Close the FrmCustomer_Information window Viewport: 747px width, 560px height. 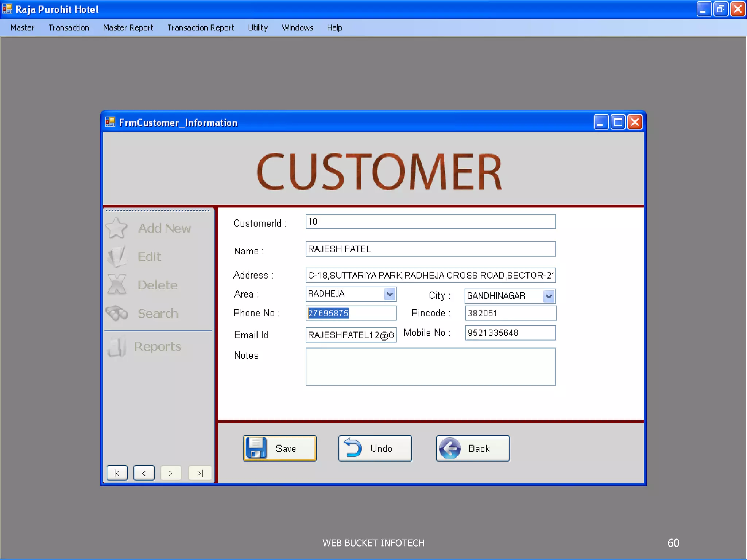coord(635,122)
